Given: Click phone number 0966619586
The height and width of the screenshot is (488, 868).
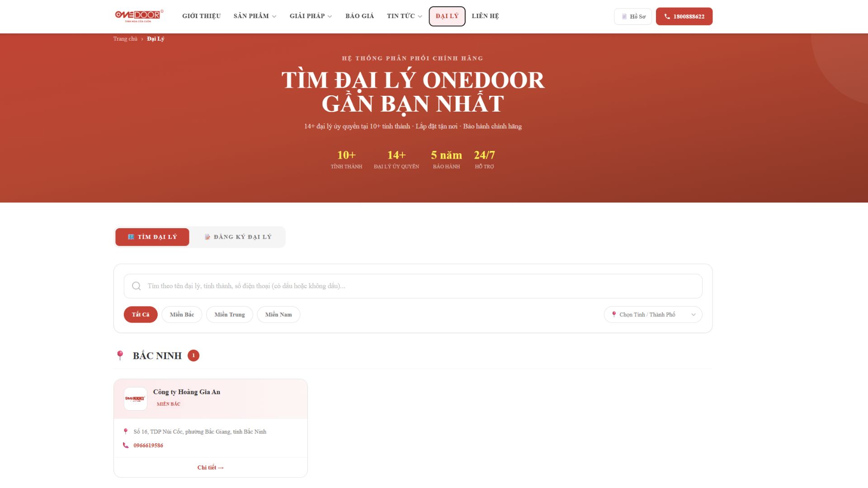Looking at the screenshot, I should 148,446.
